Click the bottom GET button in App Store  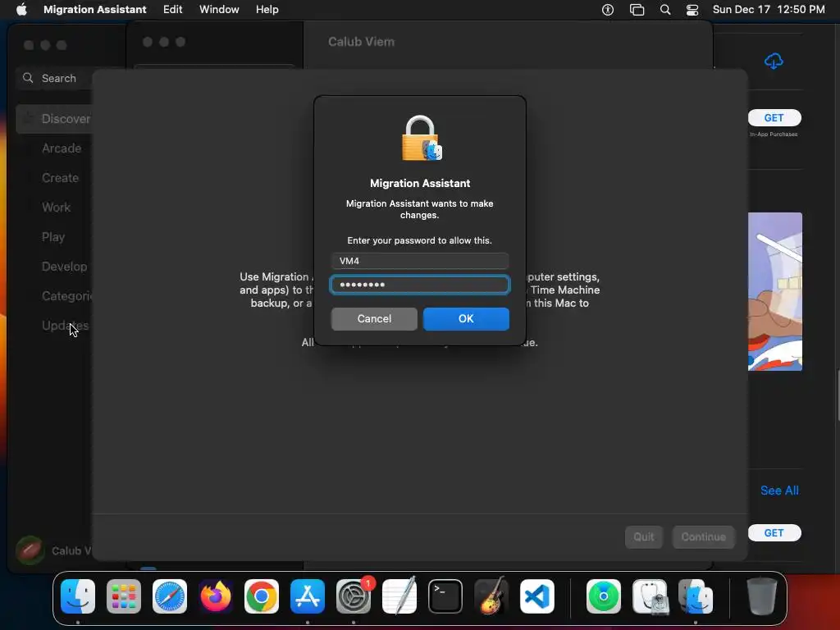(774, 533)
